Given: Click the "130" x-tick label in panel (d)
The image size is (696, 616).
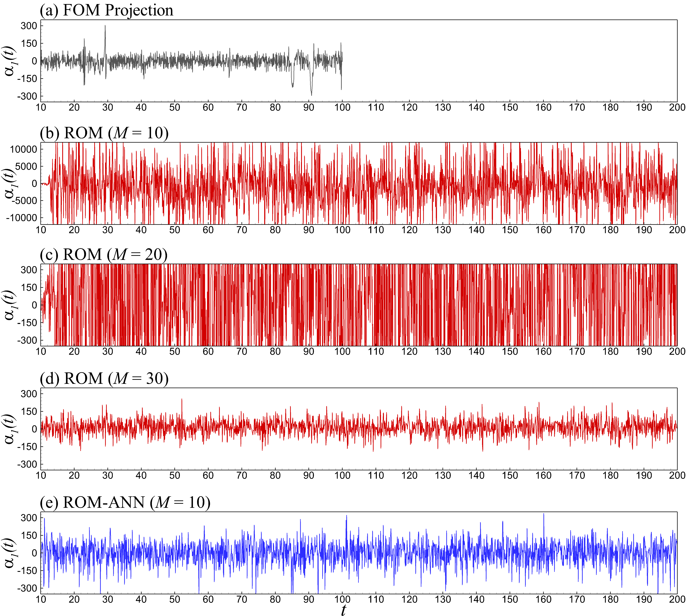Looking at the screenshot, I should 443,475.
